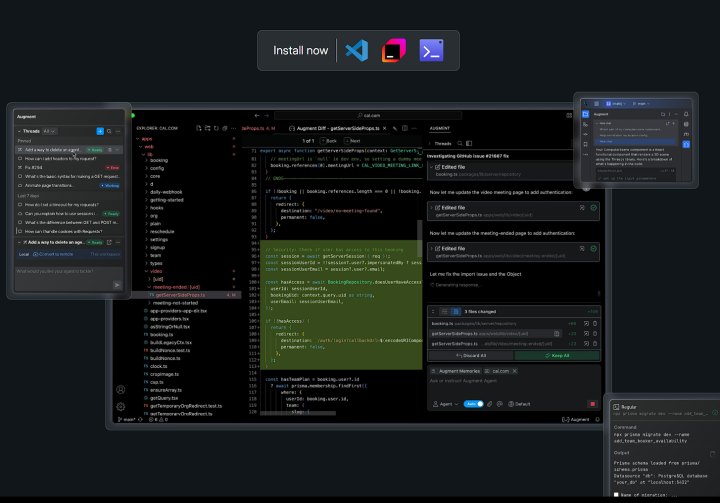This screenshot has width=720, height=503.
Task: Expand the booking folder in explorer
Action: click(x=158, y=160)
